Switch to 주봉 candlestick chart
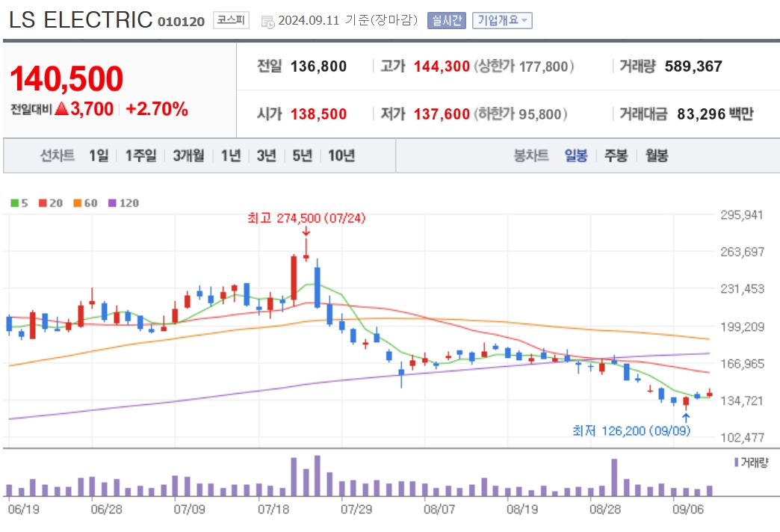 click(x=616, y=155)
